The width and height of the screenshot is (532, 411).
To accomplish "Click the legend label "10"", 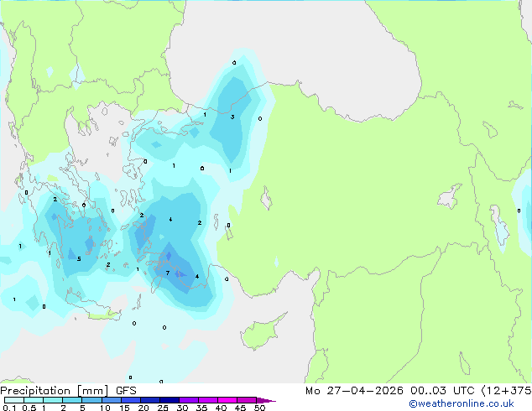I will point(105,408).
